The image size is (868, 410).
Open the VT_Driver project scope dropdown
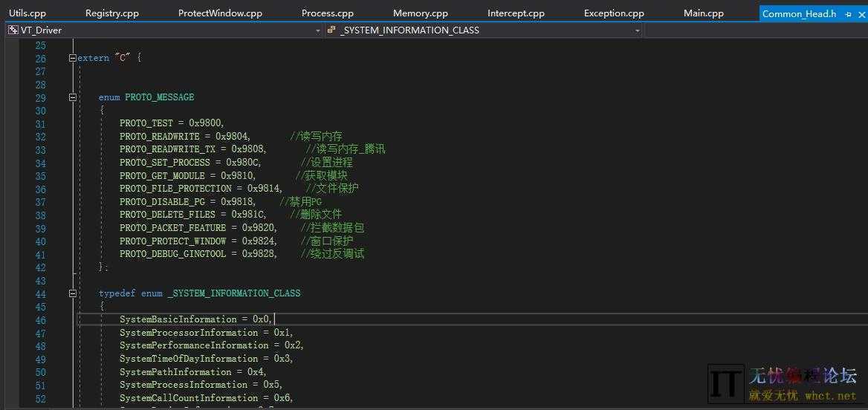pos(318,30)
